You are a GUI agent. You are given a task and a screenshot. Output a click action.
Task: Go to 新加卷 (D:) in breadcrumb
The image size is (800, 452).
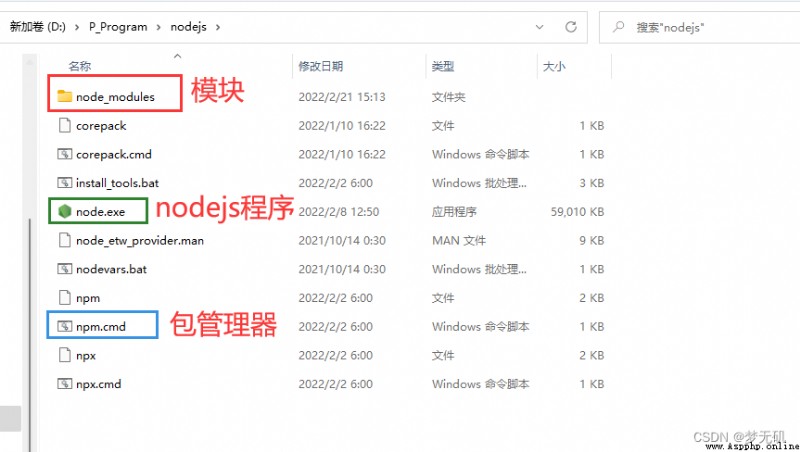click(38, 27)
